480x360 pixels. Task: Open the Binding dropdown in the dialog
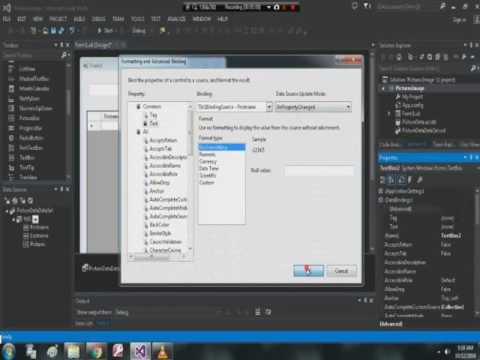point(269,107)
